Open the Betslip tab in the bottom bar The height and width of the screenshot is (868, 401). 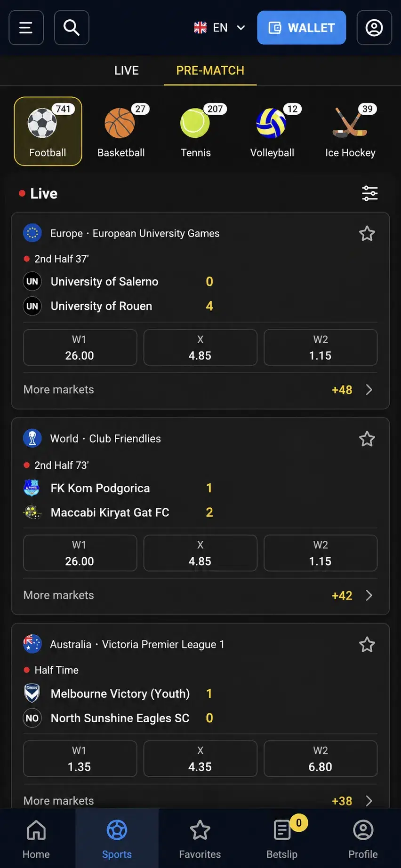282,839
